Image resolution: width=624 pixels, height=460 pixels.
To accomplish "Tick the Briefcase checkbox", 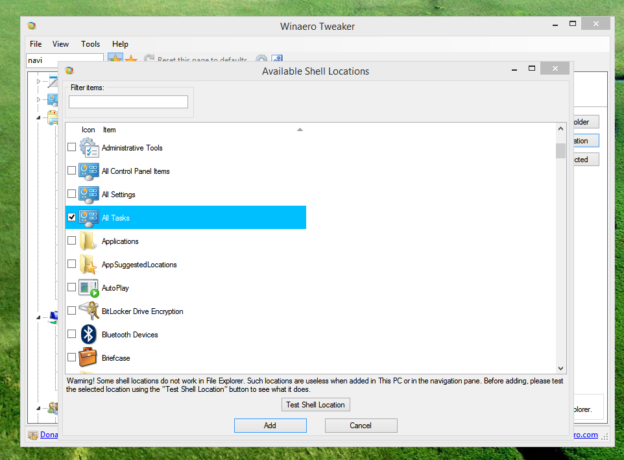I will 72,357.
